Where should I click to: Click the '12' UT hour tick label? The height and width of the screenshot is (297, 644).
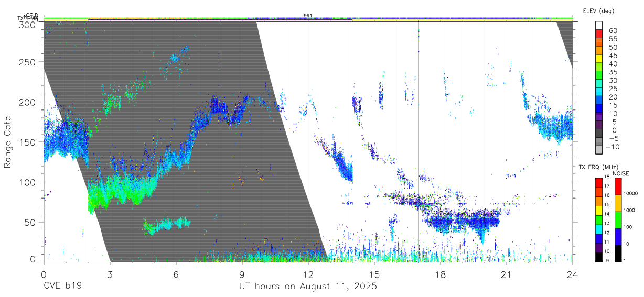[308, 274]
